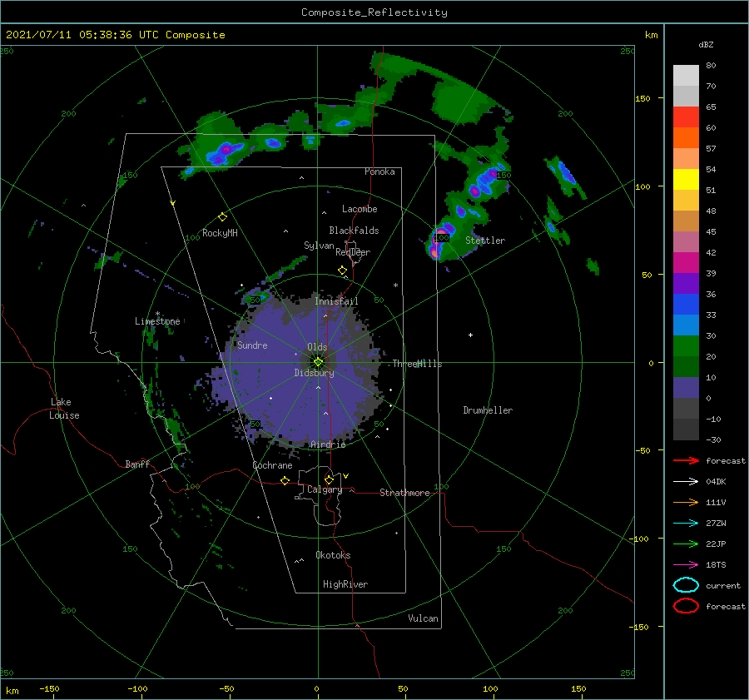Screen dimensions: 749x700
Task: Pick the yellow 51-54 dBZ color swatch
Action: (x=686, y=180)
